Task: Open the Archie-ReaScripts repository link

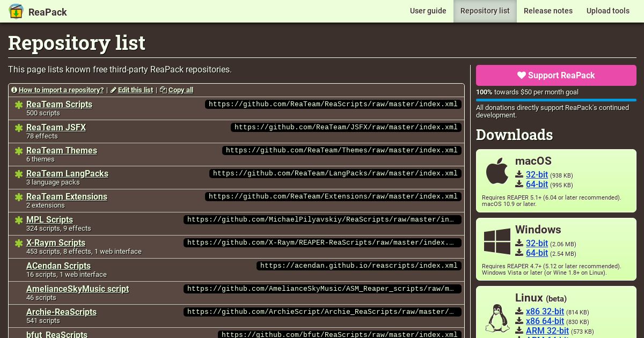Action: point(61,312)
